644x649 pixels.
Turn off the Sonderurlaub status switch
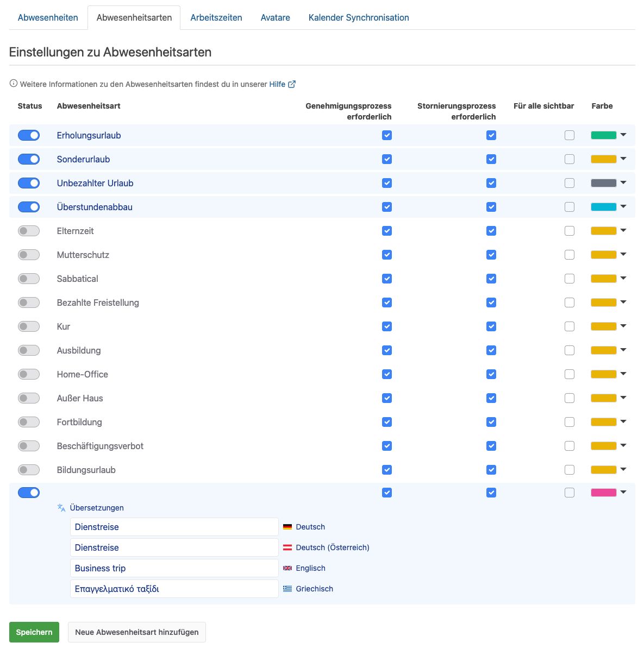pyautogui.click(x=29, y=159)
